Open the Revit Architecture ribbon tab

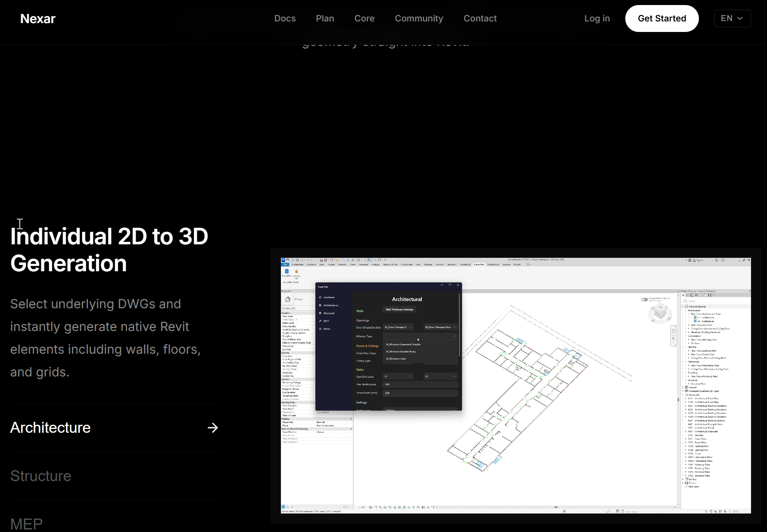297,265
